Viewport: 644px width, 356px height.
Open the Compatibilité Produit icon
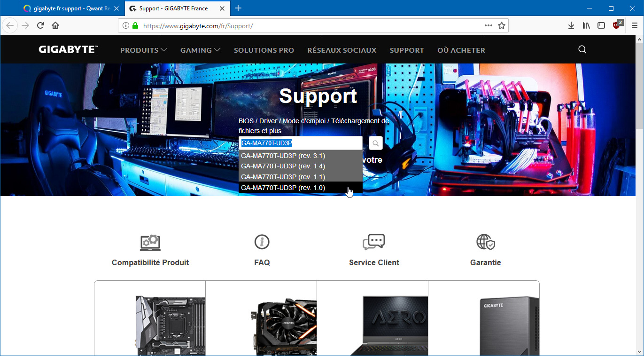pyautogui.click(x=150, y=242)
